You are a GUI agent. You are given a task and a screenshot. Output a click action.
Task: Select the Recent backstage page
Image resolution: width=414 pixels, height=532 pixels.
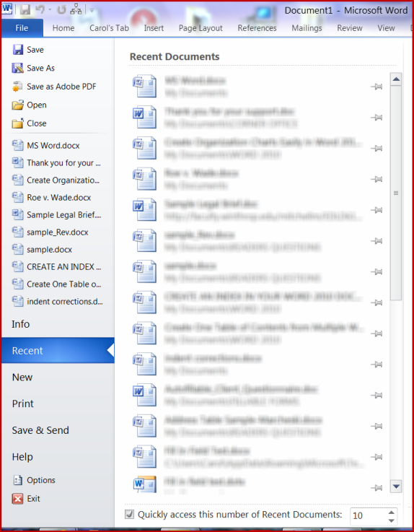[x=58, y=351]
